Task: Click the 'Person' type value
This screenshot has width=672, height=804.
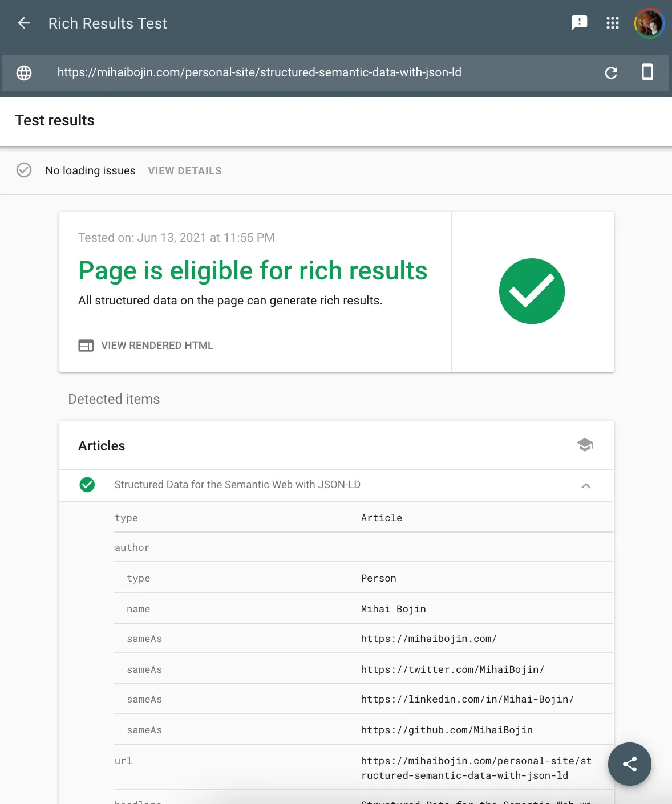Action: 379,578
